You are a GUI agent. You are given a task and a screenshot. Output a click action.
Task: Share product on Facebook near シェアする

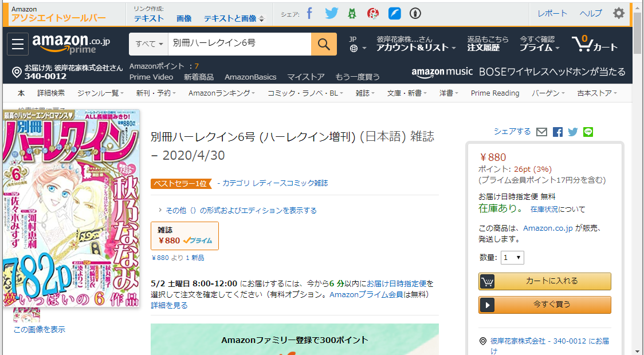pos(557,132)
